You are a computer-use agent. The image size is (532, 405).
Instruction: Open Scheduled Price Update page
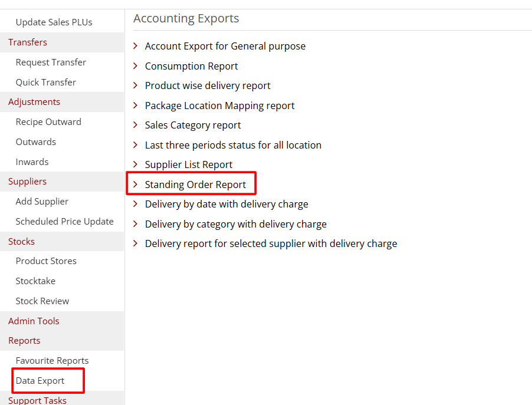(64, 222)
